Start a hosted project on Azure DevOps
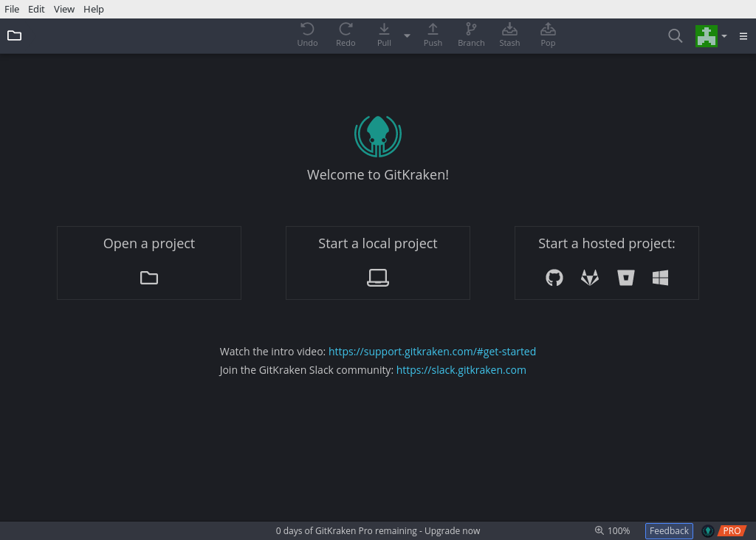The height and width of the screenshot is (540, 756). (660, 278)
